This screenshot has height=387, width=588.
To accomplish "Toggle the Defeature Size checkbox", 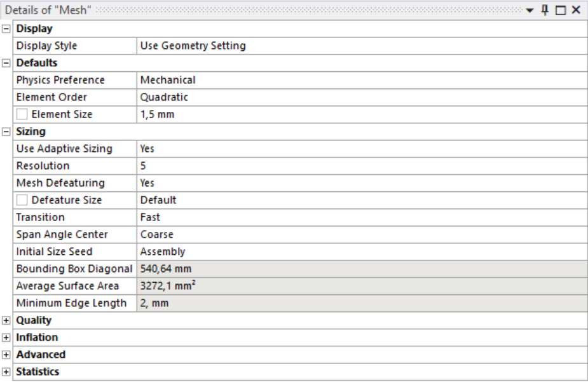I will pos(22,200).
